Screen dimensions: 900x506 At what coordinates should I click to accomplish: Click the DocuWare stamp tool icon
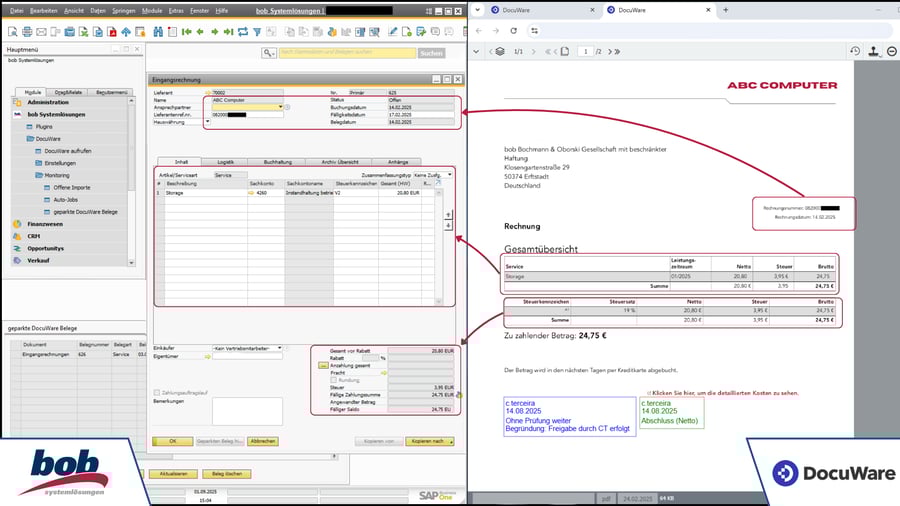pyautogui.click(x=874, y=51)
